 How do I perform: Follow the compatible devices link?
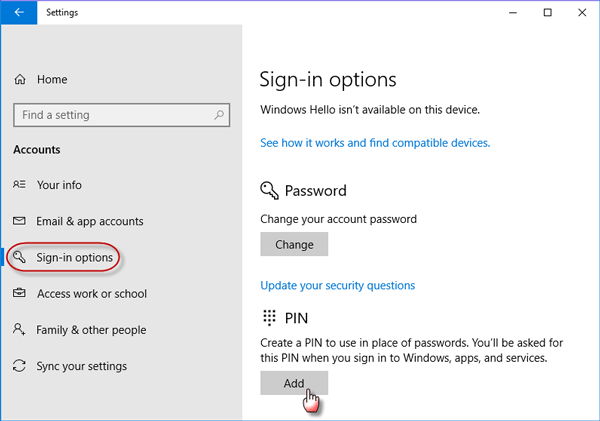(375, 143)
